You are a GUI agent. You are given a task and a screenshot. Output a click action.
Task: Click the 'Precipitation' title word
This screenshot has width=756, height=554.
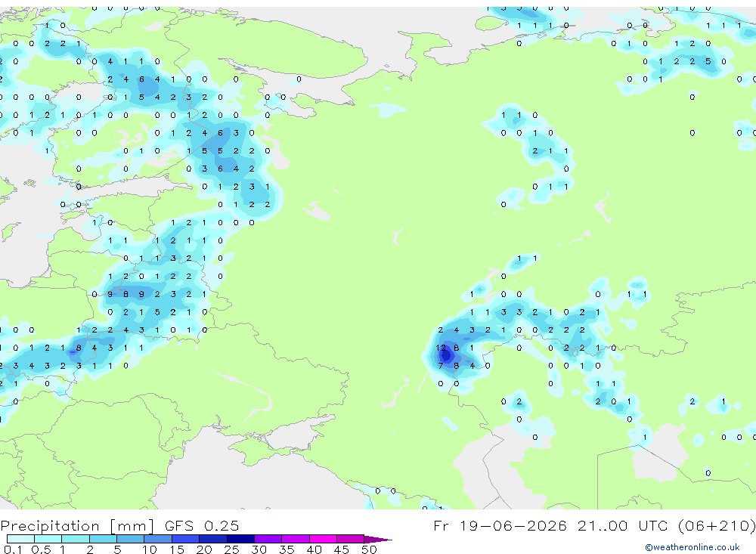50,526
